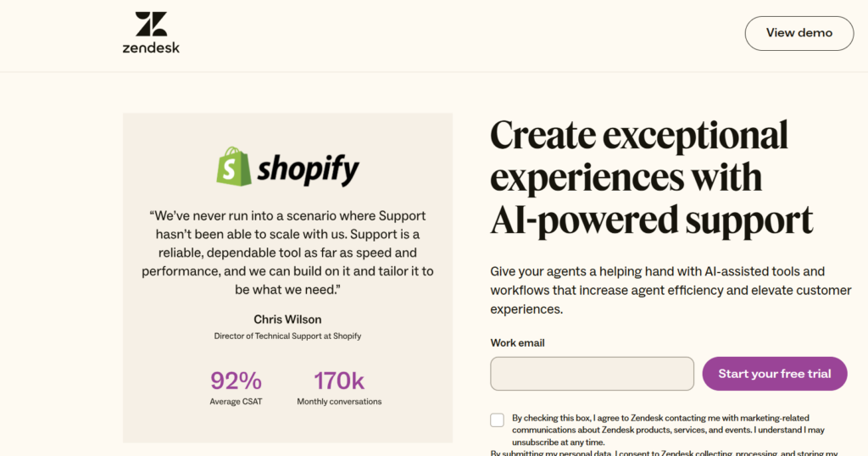The width and height of the screenshot is (868, 456).
Task: Click the Work email field label
Action: coord(517,343)
